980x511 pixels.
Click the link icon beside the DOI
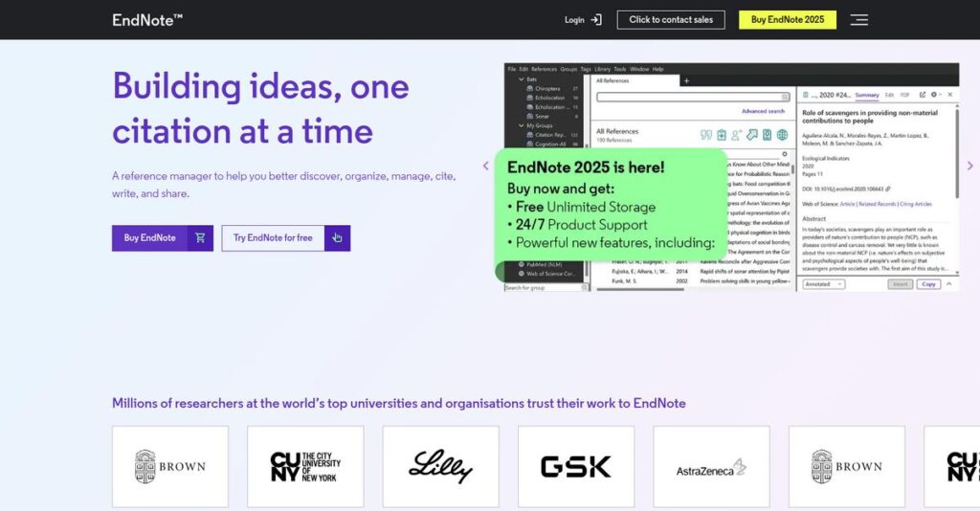click(x=888, y=189)
